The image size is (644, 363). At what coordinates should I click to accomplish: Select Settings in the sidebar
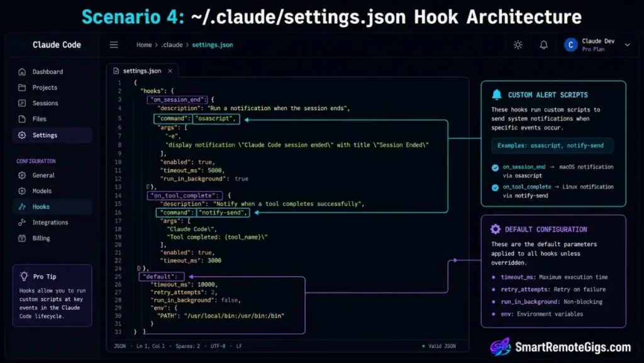(x=52, y=135)
